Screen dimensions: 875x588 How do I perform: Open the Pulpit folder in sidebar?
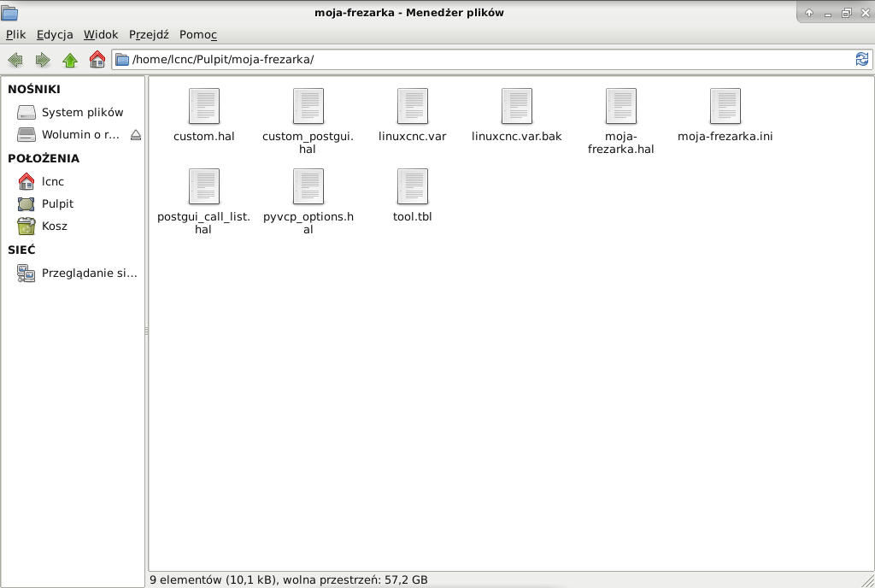[56, 203]
